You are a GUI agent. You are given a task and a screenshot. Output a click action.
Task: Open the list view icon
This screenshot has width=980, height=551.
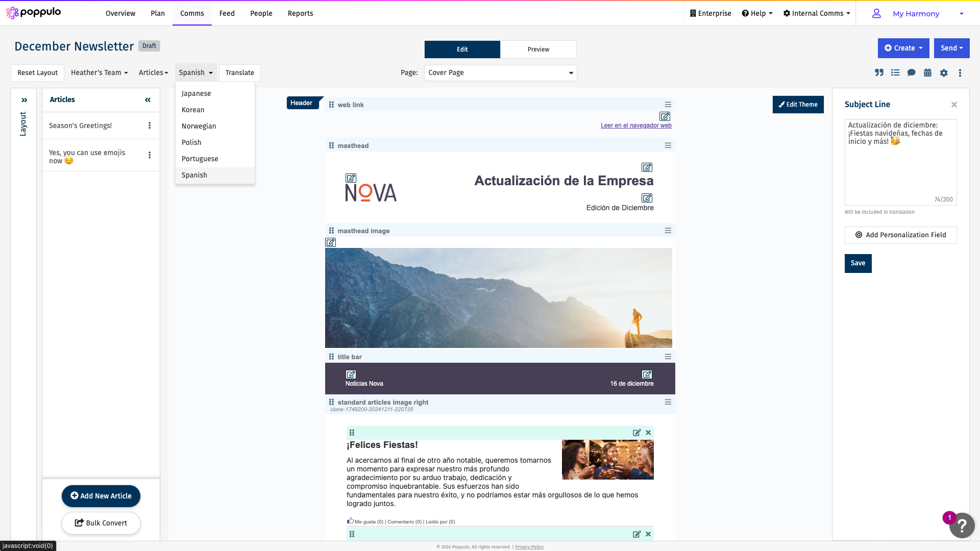895,73
